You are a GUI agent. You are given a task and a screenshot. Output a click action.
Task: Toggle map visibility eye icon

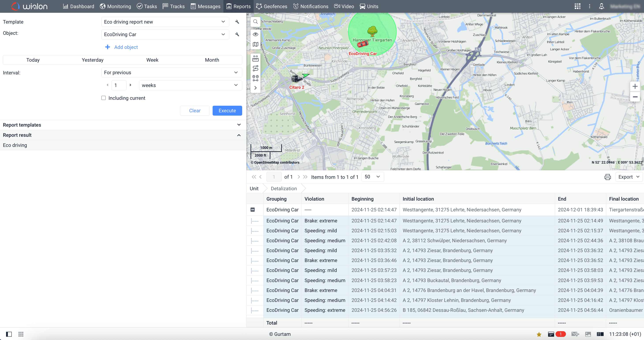point(255,34)
